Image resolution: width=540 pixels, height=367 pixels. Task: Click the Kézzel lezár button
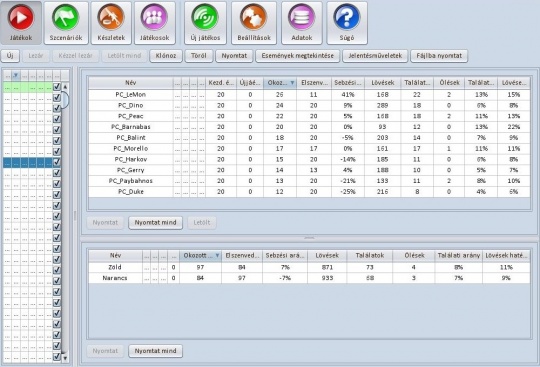pyautogui.click(x=75, y=56)
